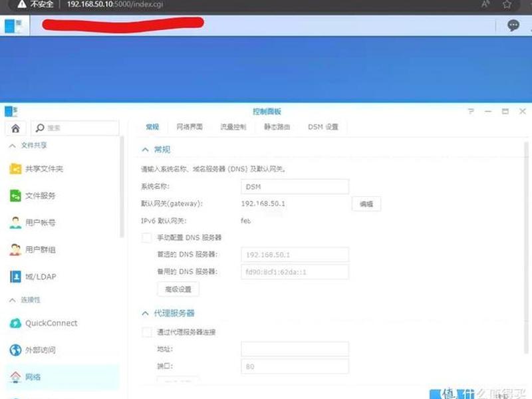The width and height of the screenshot is (532, 399).
Task: Click the 系统名称 DSM input field
Action: click(295, 187)
